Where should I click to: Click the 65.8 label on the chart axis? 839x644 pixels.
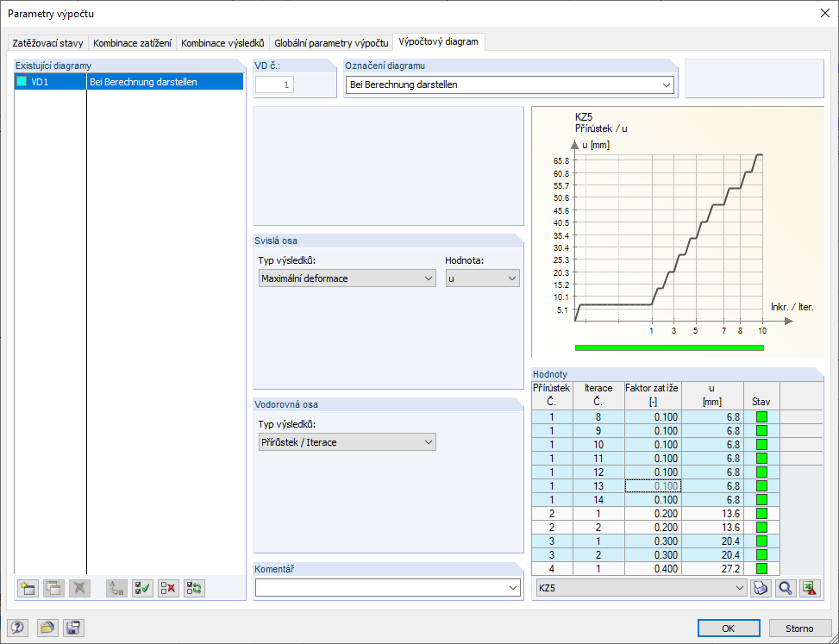coord(561,160)
